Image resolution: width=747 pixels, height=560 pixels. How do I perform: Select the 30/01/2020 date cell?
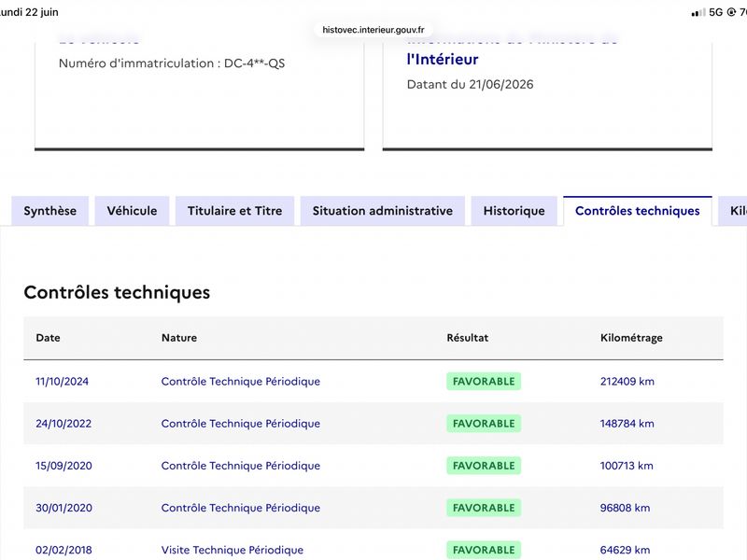[63, 508]
